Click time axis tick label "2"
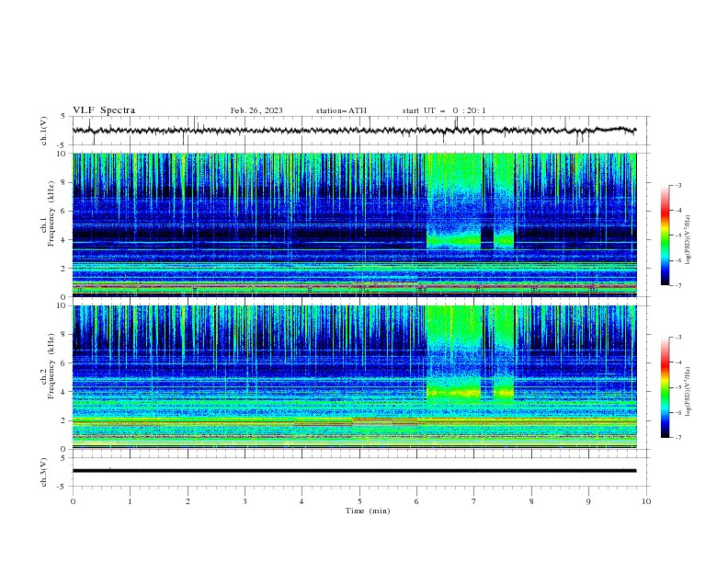 click(188, 501)
